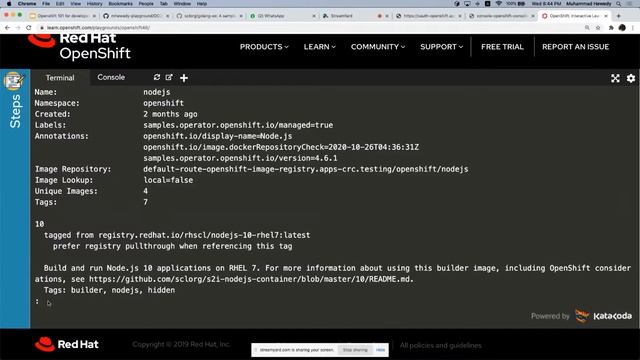Click the 'samples.operator.openshift.io/version=4.6.1' text

click(x=240, y=158)
